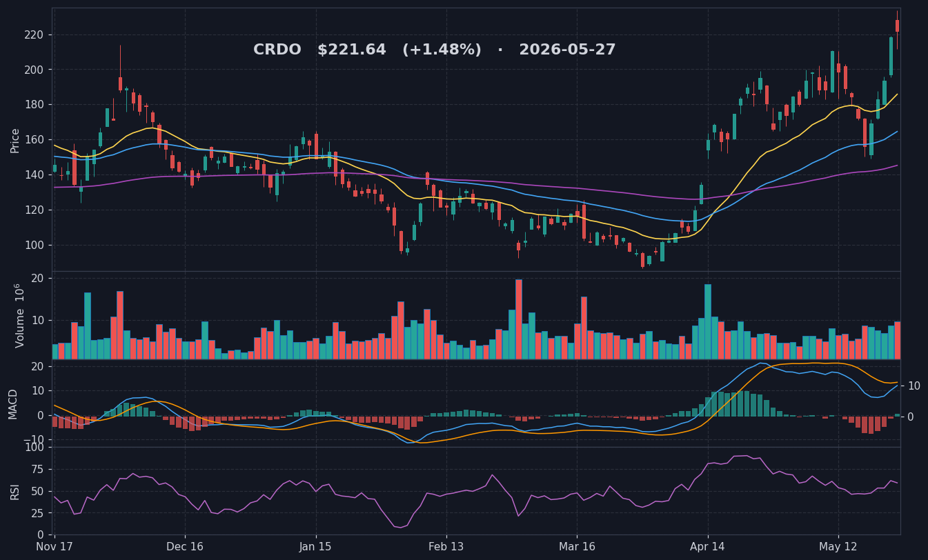Click the Jan 15 date tick
The width and height of the screenshot is (928, 560).
(316, 547)
